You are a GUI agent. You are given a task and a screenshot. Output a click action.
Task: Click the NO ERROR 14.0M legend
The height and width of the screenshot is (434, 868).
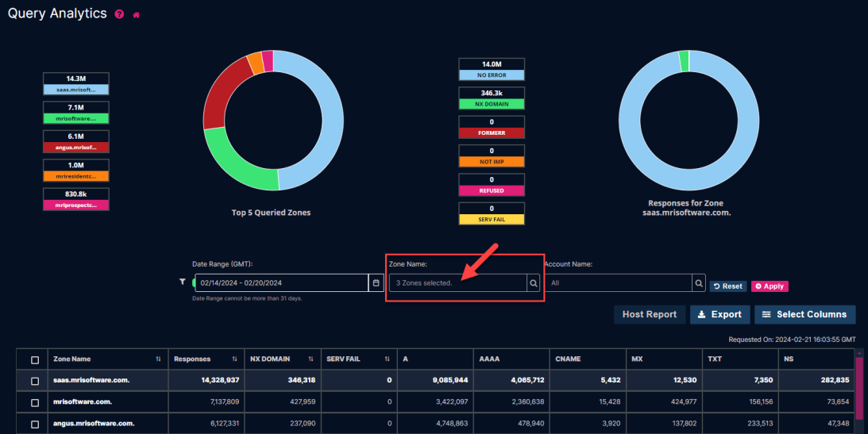click(x=492, y=70)
